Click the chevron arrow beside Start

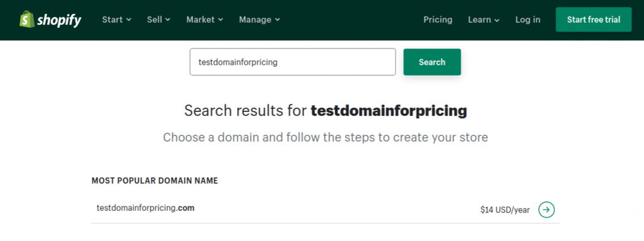click(129, 20)
